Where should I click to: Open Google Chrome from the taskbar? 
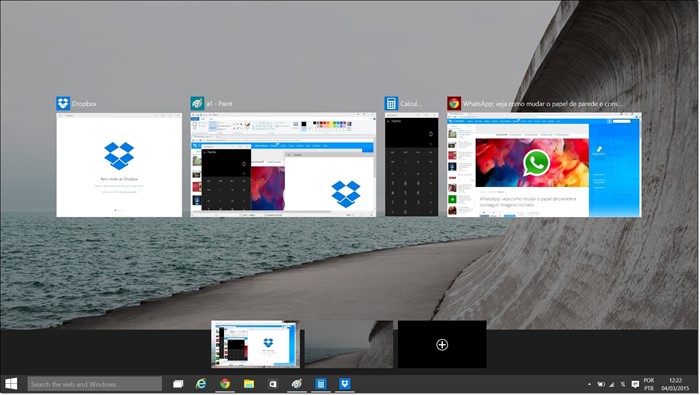(225, 384)
